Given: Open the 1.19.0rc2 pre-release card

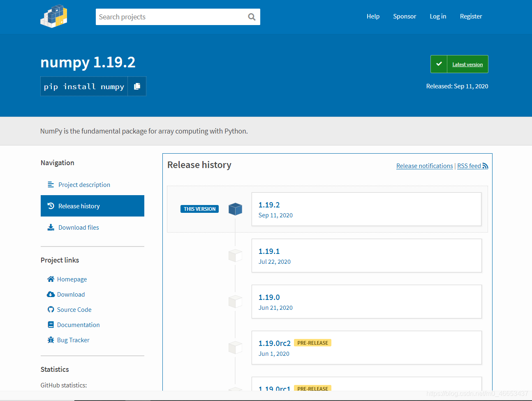Looking at the screenshot, I should tap(366, 348).
